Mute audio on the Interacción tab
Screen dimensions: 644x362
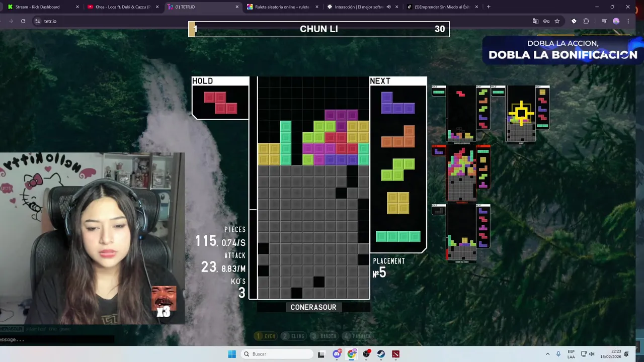pyautogui.click(x=388, y=7)
